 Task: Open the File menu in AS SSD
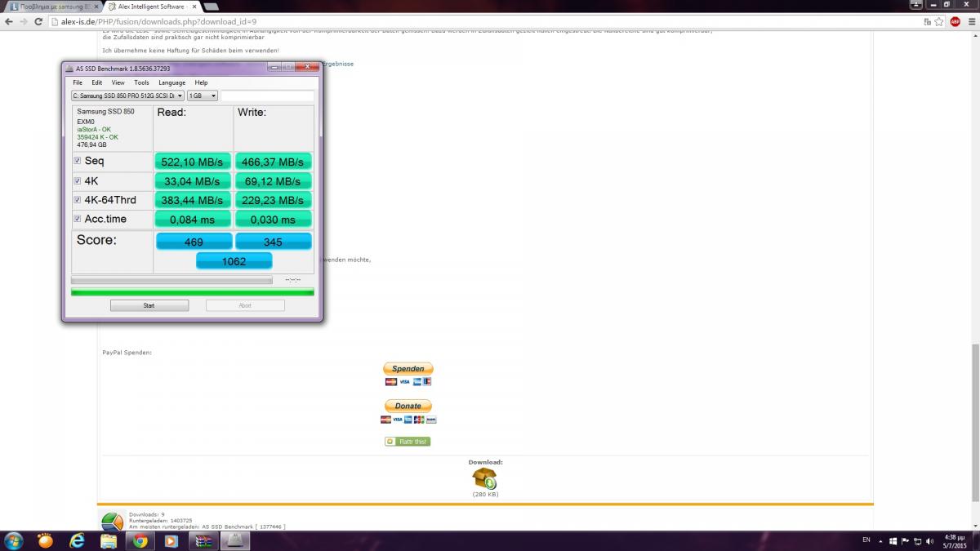(78, 82)
